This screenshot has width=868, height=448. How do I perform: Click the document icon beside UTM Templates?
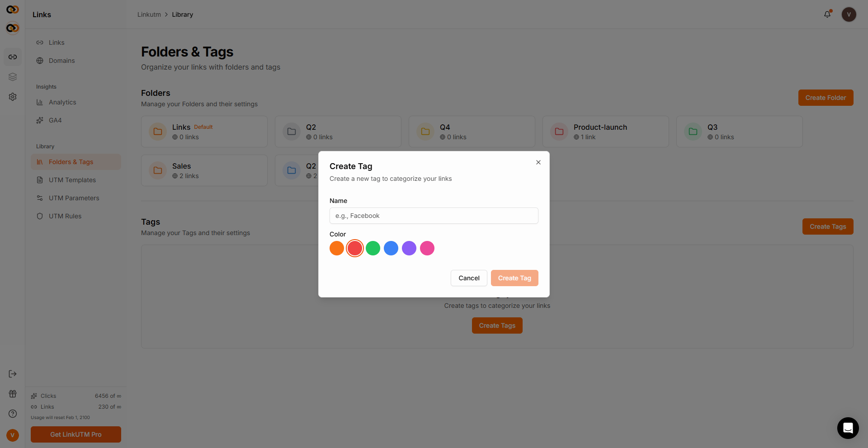[40, 180]
